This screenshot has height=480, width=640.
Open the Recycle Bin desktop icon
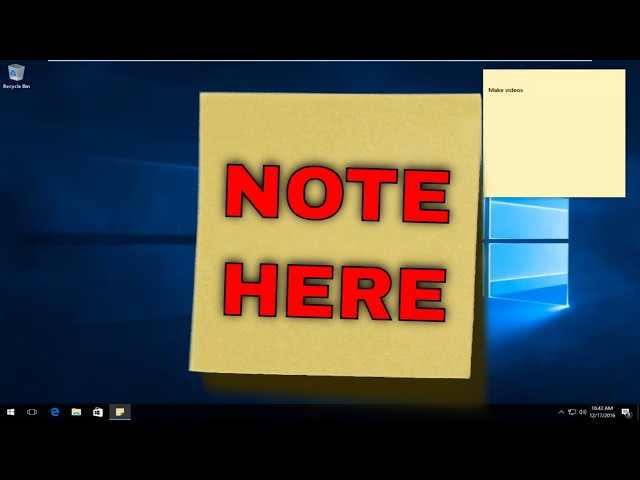pos(16,77)
